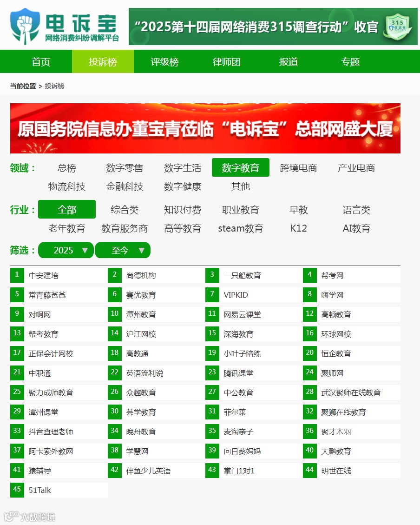420x525 pixels.
Task: Open rank 41 entry 猿辅导
Action: tap(59, 471)
